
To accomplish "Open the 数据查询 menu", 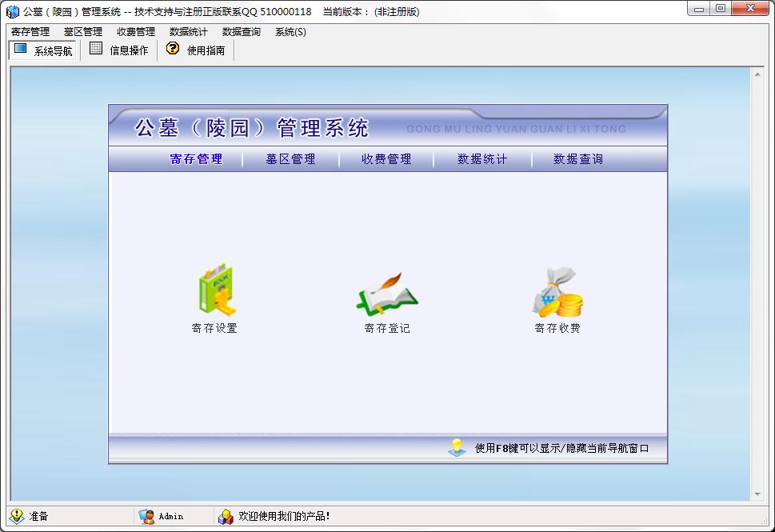I will click(242, 32).
